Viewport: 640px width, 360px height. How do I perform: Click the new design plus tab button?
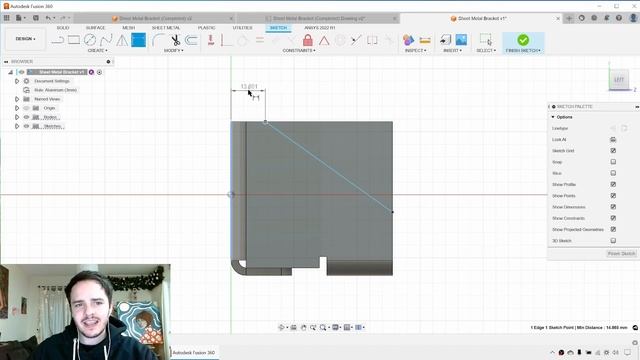pyautogui.click(x=569, y=18)
